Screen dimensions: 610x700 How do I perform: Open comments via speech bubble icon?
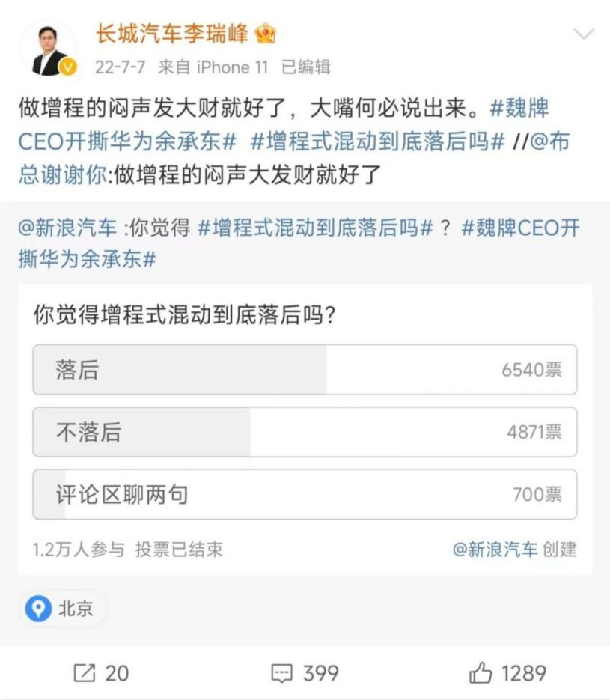pyautogui.click(x=281, y=672)
